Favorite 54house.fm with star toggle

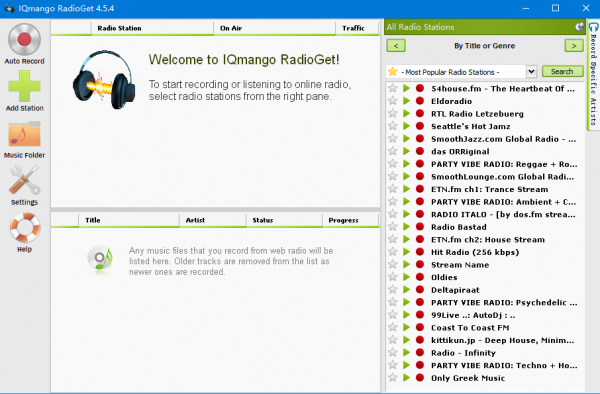[393, 88]
